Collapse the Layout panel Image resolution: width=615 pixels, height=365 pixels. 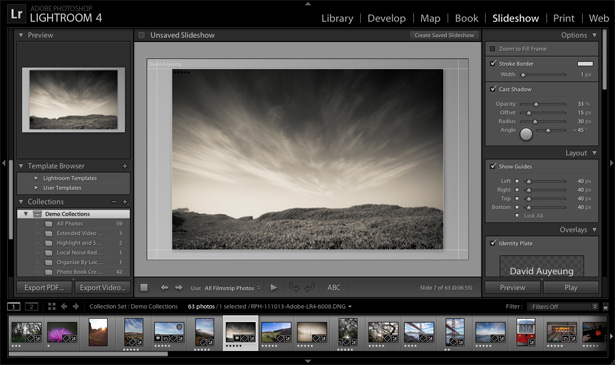(594, 153)
